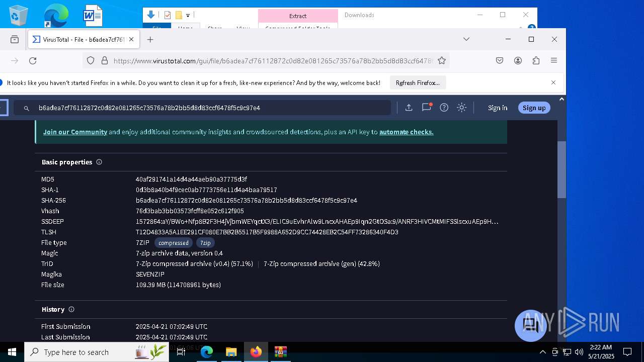
Task: Open the Microsoft Edge desktop shortcut
Action: pos(55,15)
